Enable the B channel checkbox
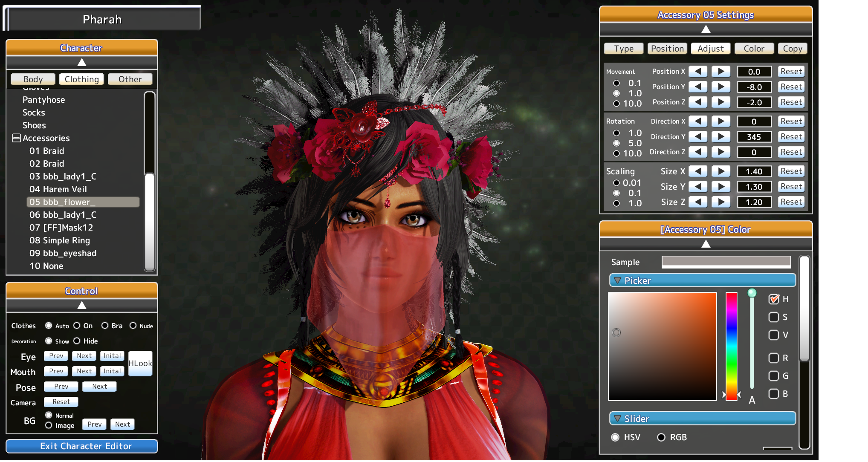Screen dimensions: 868x462 pos(774,394)
